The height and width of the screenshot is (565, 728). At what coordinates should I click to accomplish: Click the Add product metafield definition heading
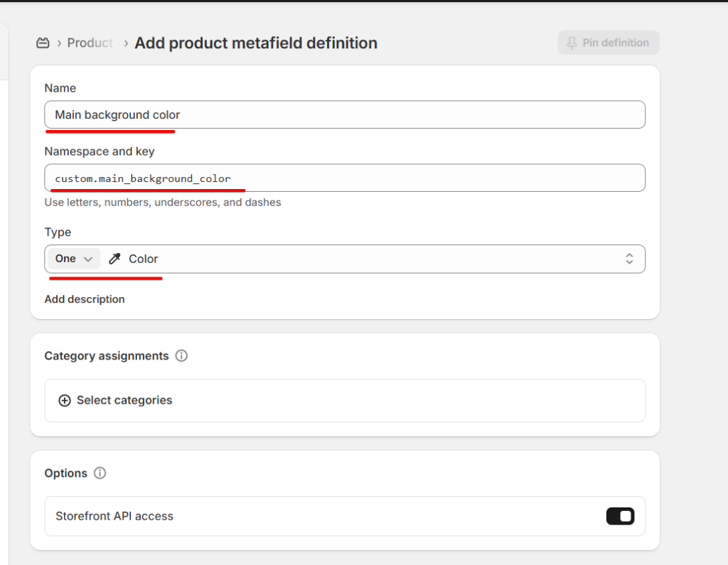(x=256, y=43)
